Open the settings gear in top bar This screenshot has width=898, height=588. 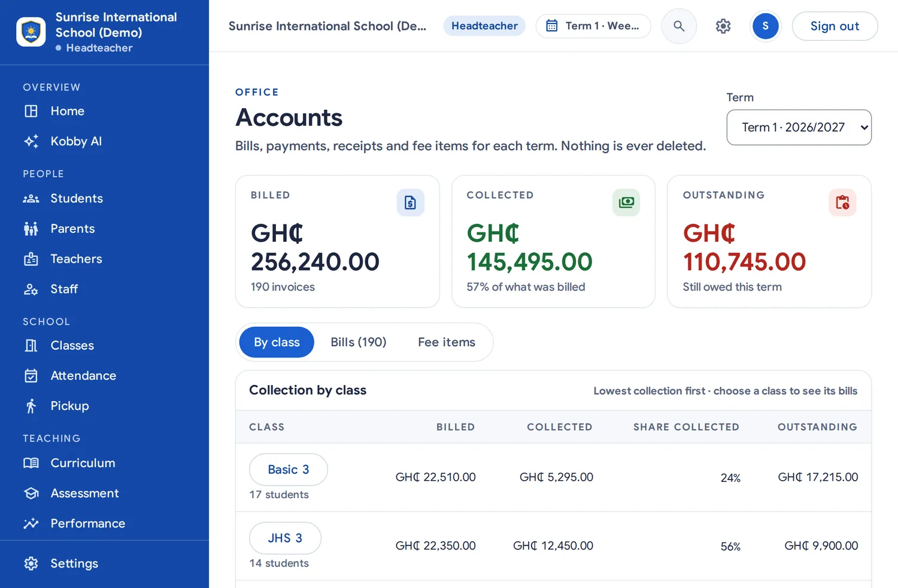click(x=723, y=26)
